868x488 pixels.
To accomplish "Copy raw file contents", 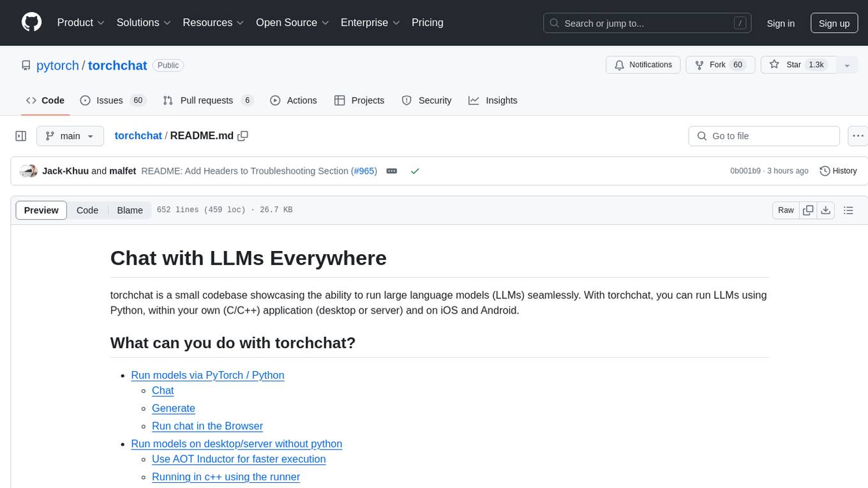I will (x=808, y=210).
